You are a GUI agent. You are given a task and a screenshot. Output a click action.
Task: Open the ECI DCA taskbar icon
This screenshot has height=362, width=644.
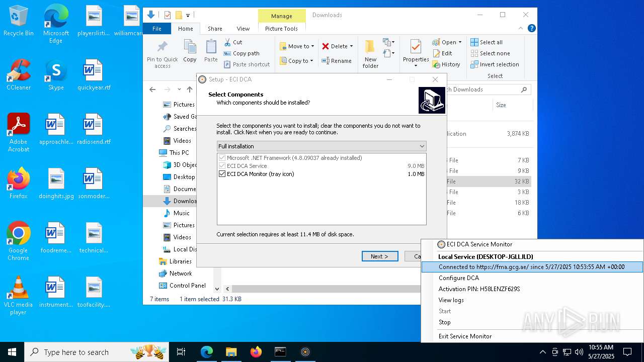(x=305, y=352)
